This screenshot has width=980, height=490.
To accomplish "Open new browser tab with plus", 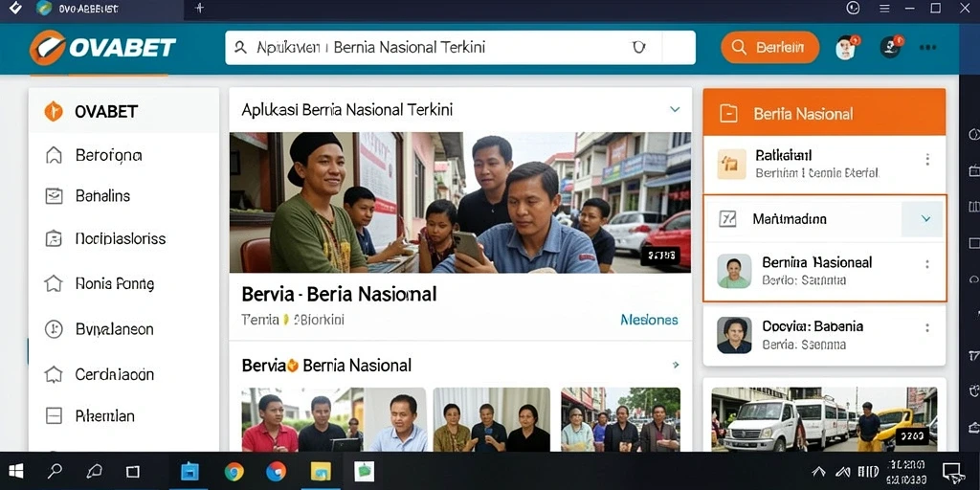I will point(200,8).
